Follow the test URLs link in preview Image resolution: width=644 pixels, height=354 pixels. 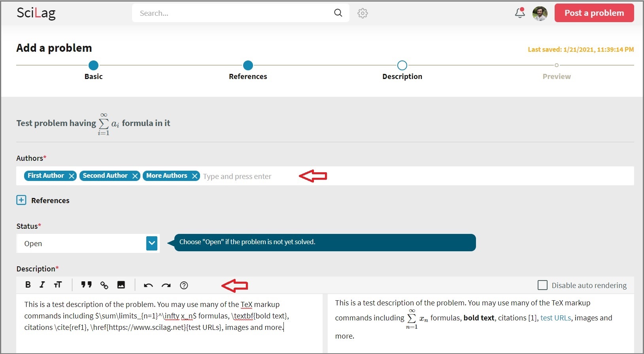555,318
